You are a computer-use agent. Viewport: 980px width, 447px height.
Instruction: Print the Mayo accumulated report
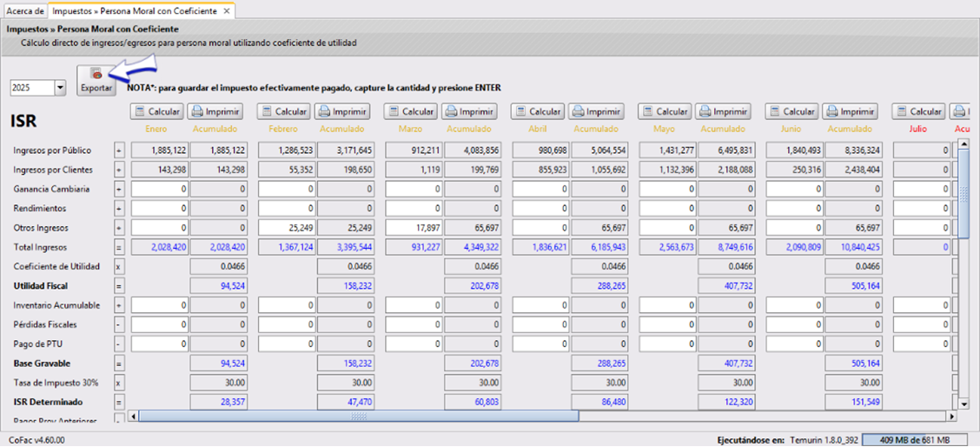[x=723, y=111]
